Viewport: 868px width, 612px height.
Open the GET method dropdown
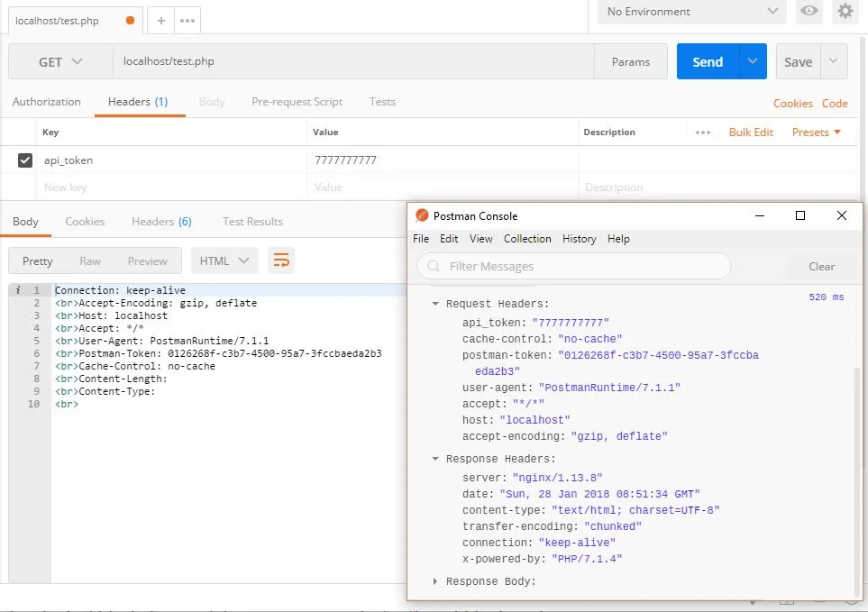point(60,61)
